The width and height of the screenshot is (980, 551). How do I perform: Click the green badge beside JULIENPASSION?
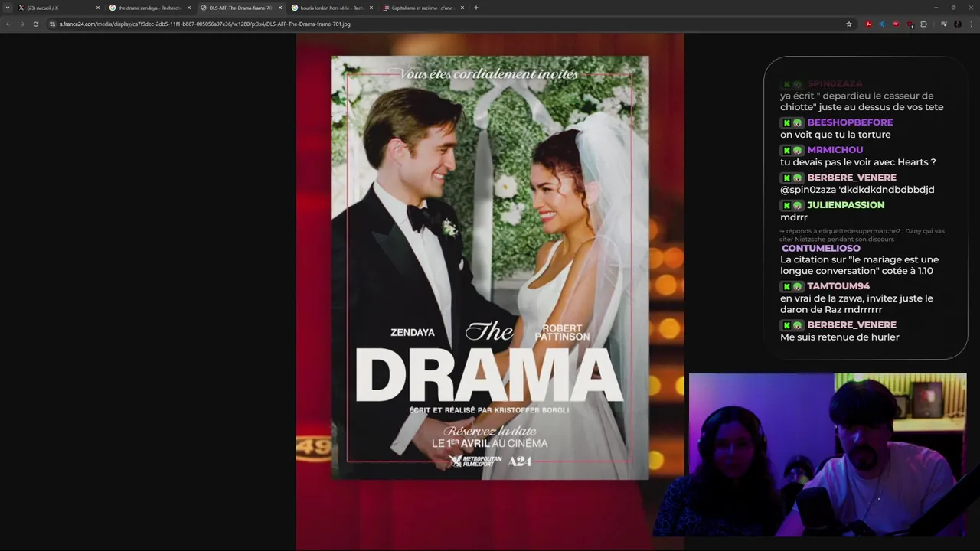tap(792, 205)
